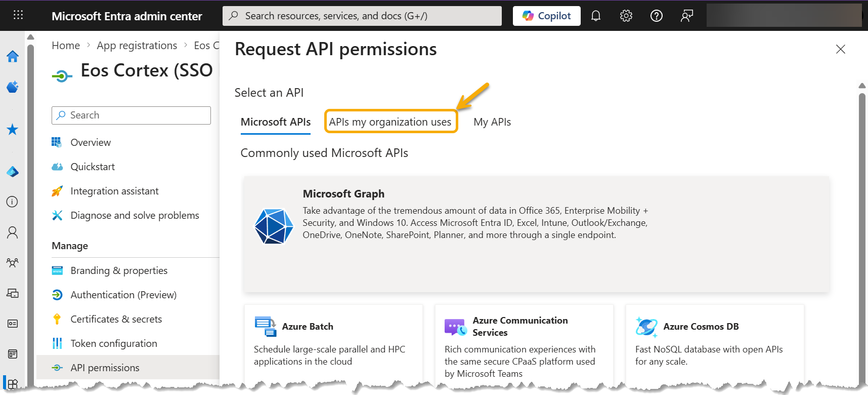Click the Microsoft Graph logo icon
Image resolution: width=868 pixels, height=395 pixels.
point(274,226)
